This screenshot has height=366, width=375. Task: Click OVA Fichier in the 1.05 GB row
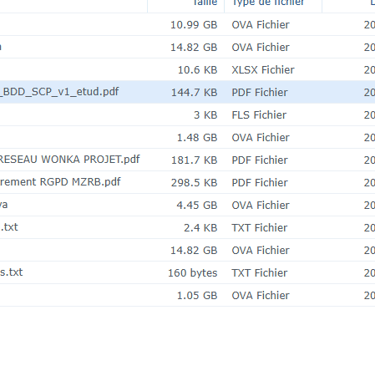click(260, 296)
